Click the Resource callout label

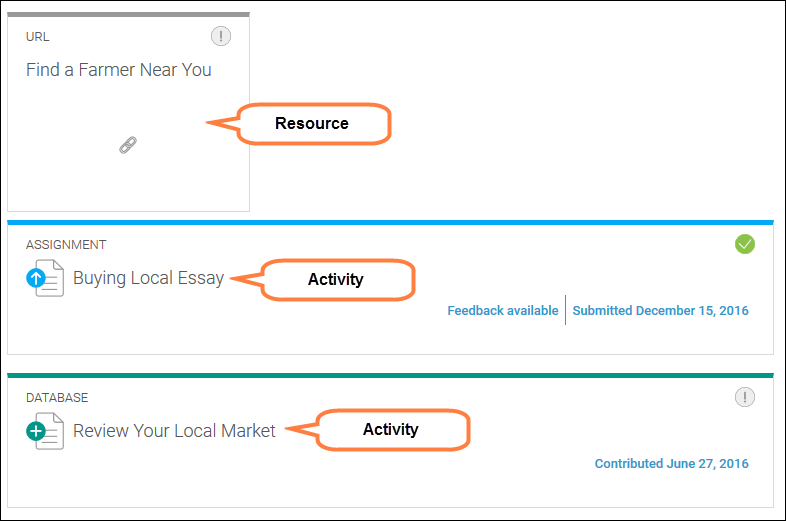point(311,124)
